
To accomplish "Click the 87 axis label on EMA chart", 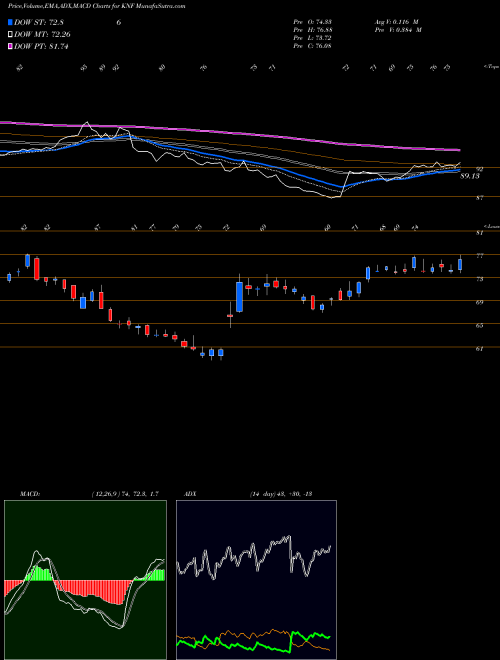I will click(x=479, y=197).
